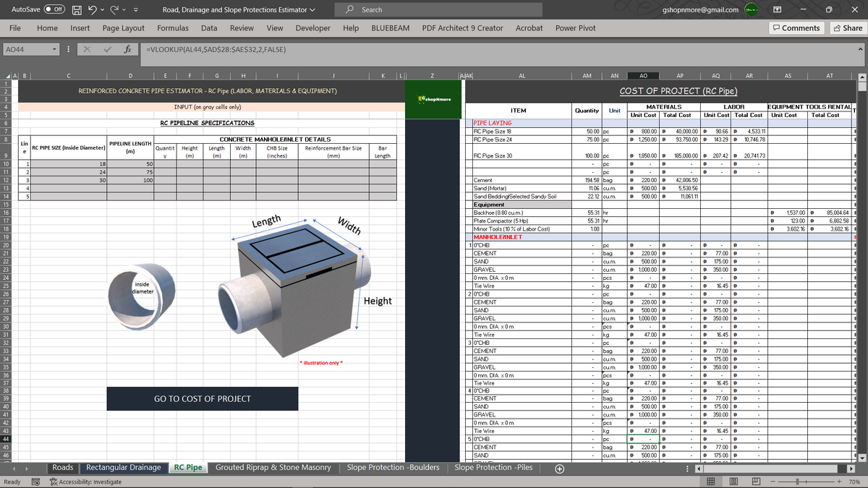Open the Review tab
This screenshot has height=488, width=868.
242,28
